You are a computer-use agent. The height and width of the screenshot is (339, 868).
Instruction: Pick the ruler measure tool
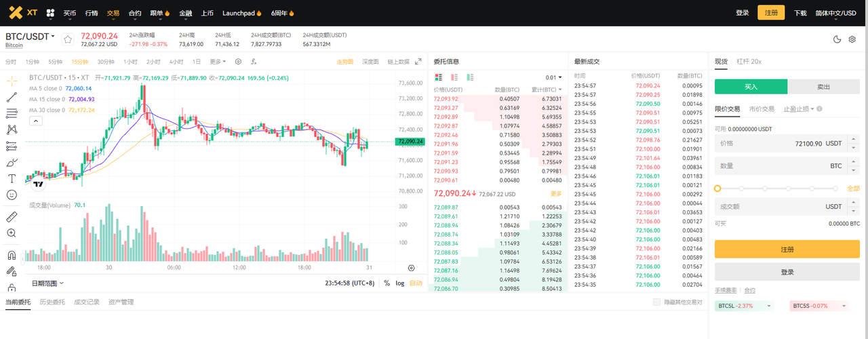(12, 217)
